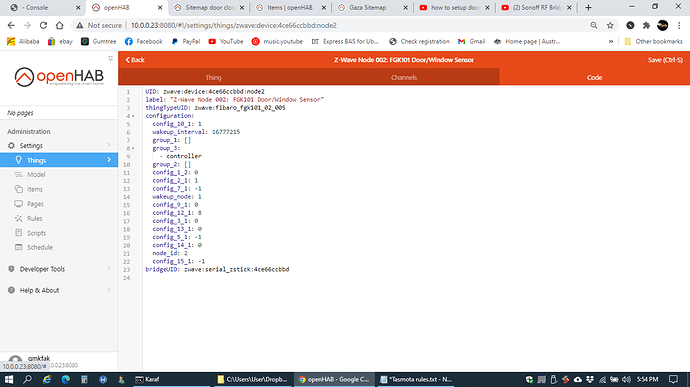
Task: Click the openHAB logo
Action: pyautogui.click(x=59, y=77)
